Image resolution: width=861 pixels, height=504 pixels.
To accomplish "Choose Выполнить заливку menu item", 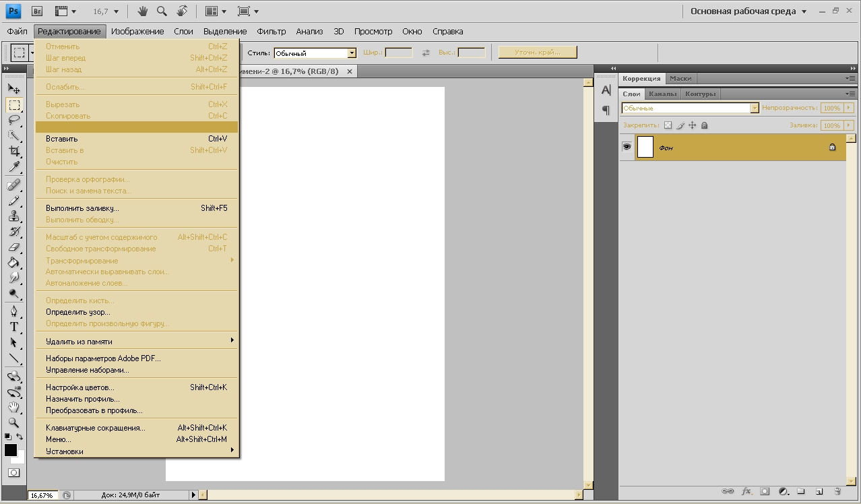I will tap(137, 208).
